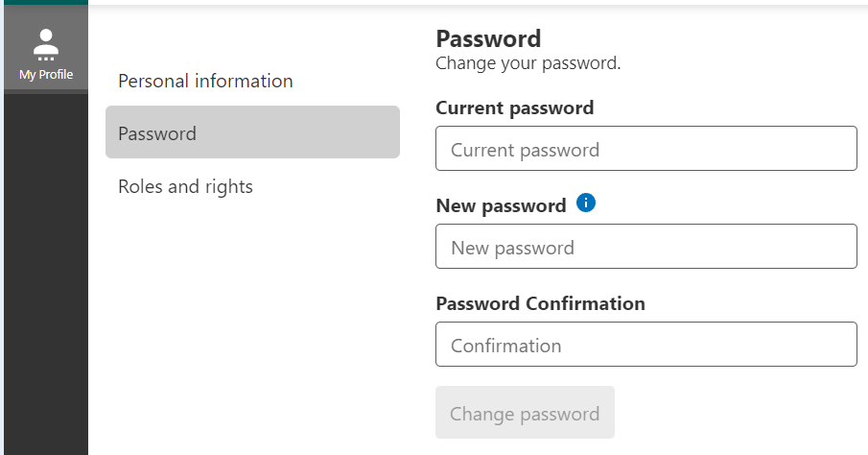The height and width of the screenshot is (455, 868).
Task: Click the blue info icon beside New password
Action: tap(586, 204)
